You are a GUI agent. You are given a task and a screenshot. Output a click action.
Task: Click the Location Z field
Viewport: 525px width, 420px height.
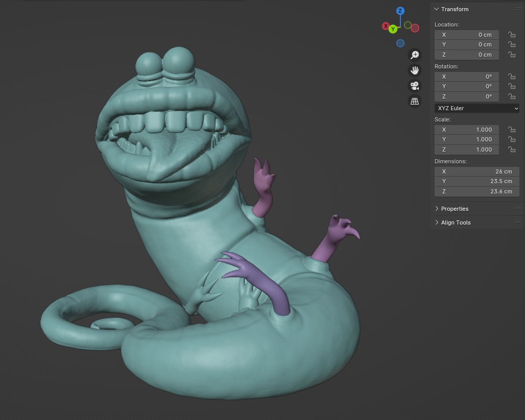pos(467,55)
